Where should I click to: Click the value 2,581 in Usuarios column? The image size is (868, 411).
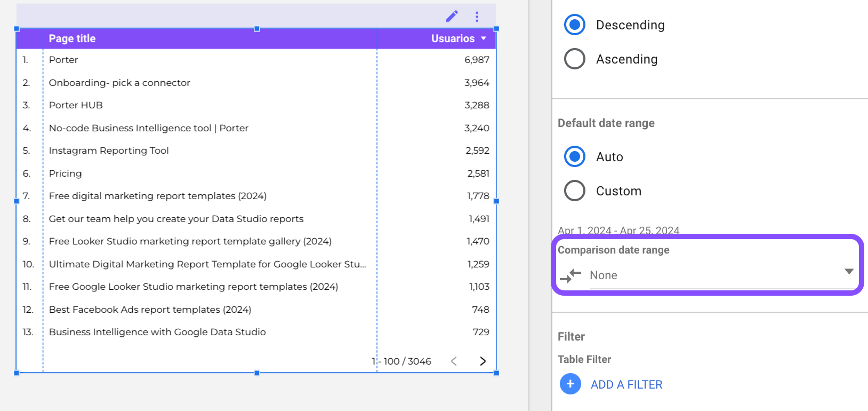(478, 173)
